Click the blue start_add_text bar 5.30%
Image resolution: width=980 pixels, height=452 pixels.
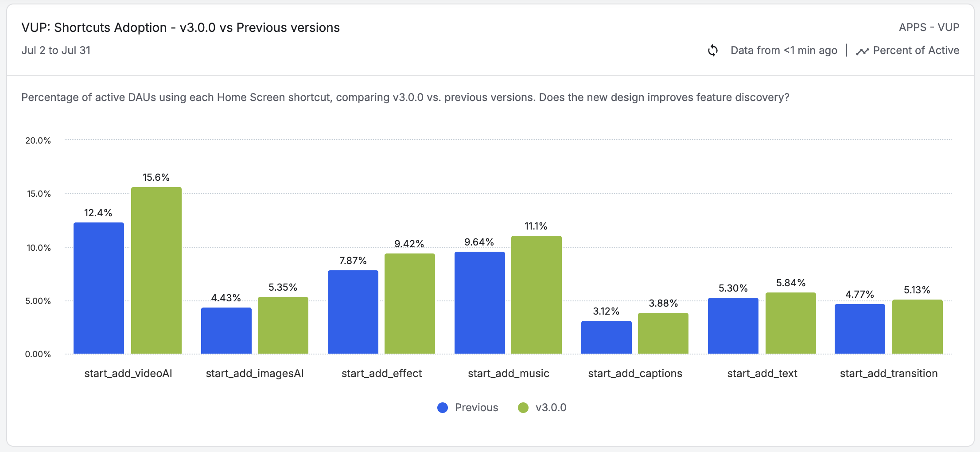[733, 326]
